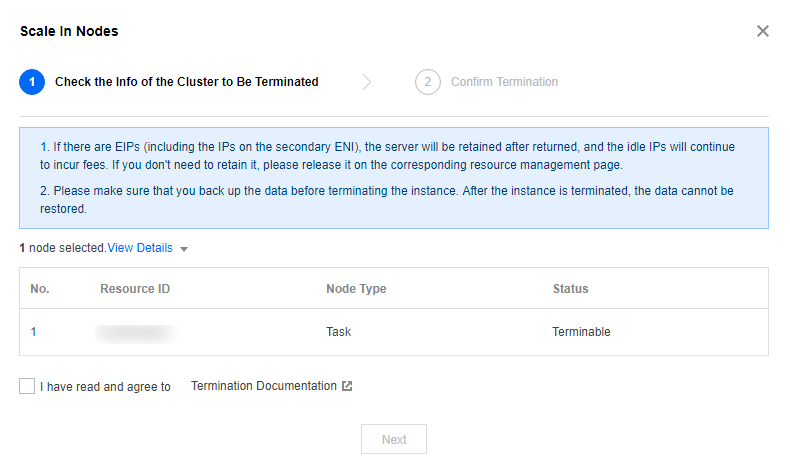Click the step 1 circle icon
The image size is (790, 473).
tap(32, 82)
